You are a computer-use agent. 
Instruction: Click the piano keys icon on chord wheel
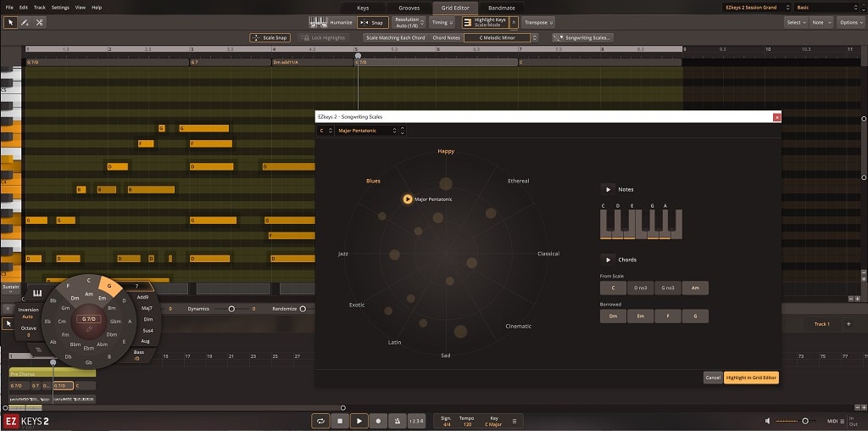[x=37, y=294]
